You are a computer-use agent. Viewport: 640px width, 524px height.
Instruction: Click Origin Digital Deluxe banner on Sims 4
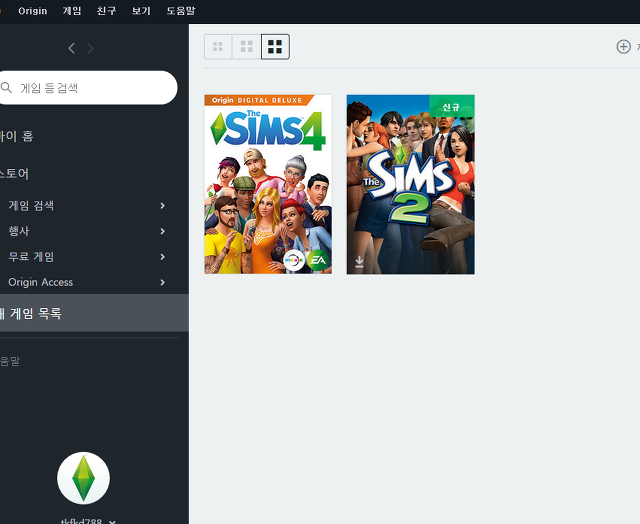click(x=259, y=100)
